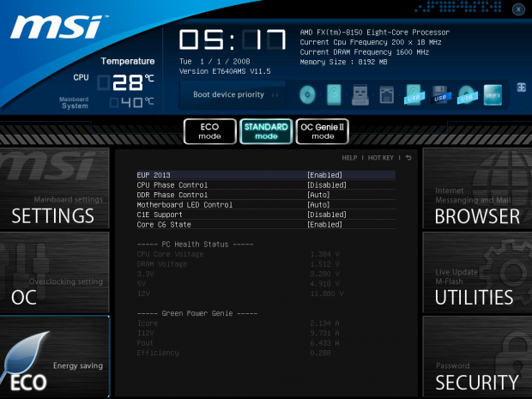This screenshot has width=532, height=399.
Task: Select the CPU Phase Control label
Action: tap(172, 184)
